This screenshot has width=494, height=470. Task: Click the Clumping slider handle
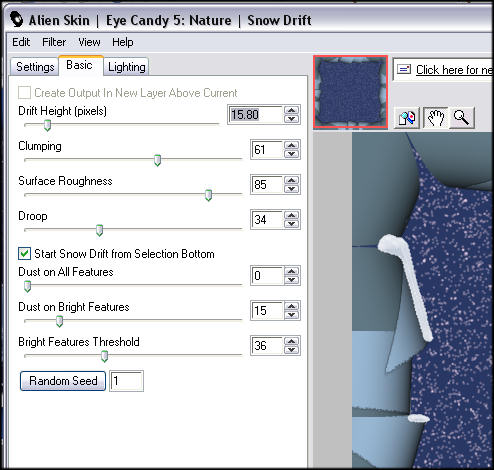[x=157, y=160]
